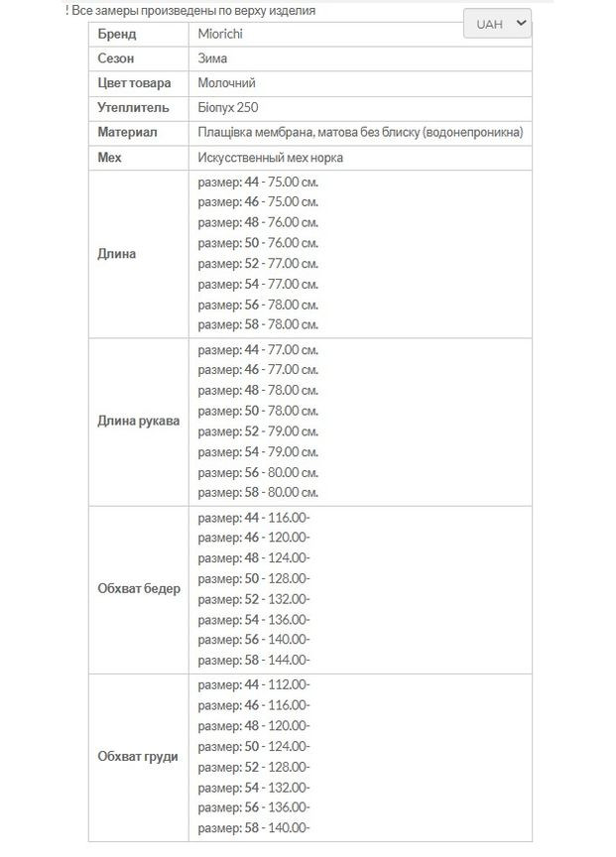Select the Біопух 250 insulation value

[x=228, y=107]
